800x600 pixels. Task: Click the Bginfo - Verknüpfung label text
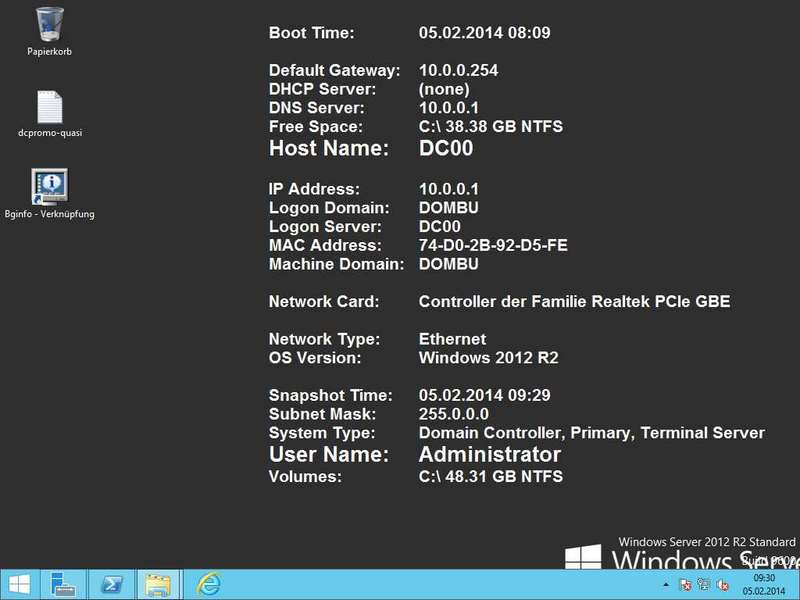(x=49, y=214)
